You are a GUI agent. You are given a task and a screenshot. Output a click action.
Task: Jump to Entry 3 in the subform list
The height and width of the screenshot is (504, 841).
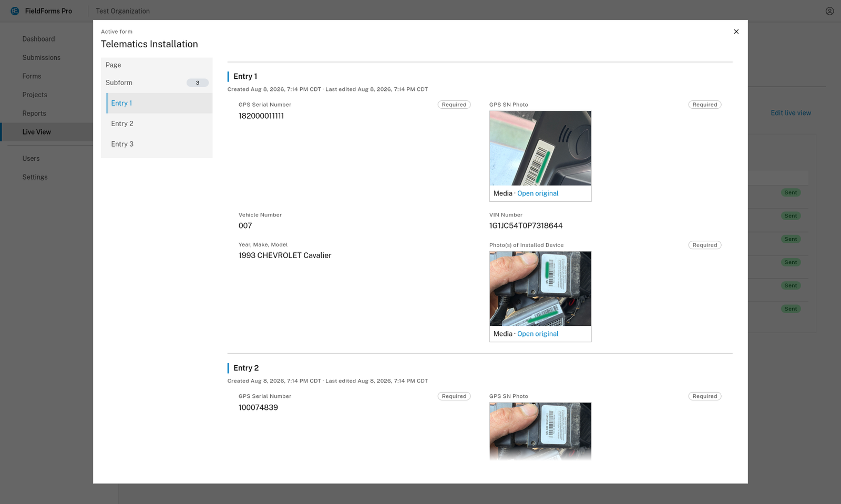coord(159,144)
